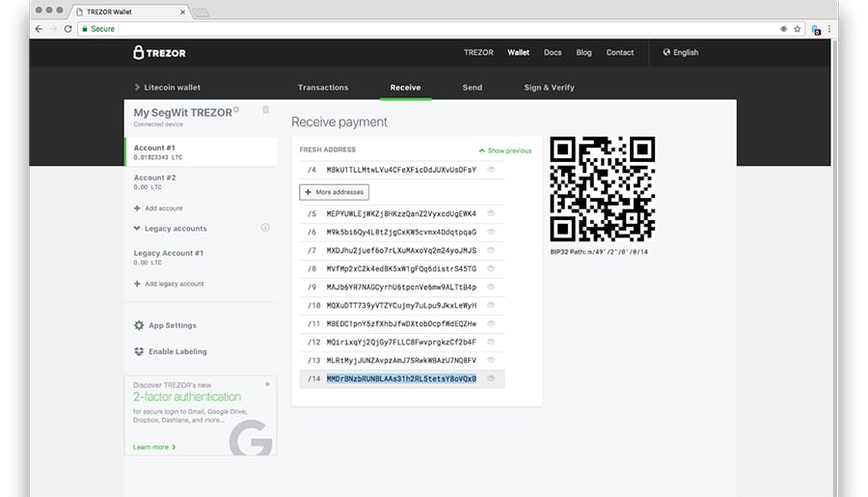The width and height of the screenshot is (868, 497).
Task: Open device settings gear beside My SegWit TREZOR
Action: (x=236, y=110)
